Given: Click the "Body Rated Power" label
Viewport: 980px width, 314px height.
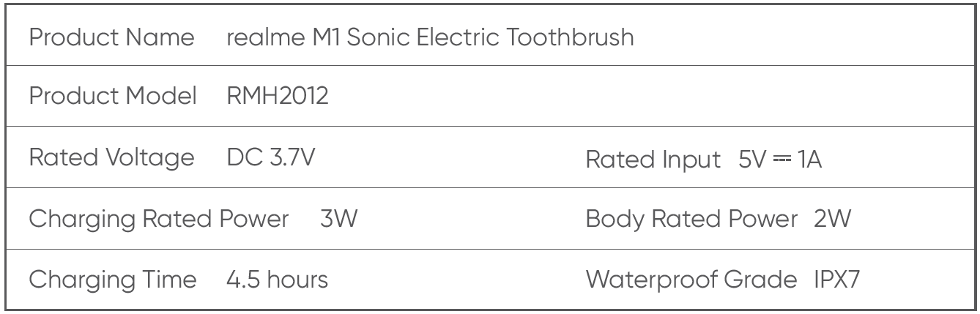Looking at the screenshot, I should click(x=691, y=219).
